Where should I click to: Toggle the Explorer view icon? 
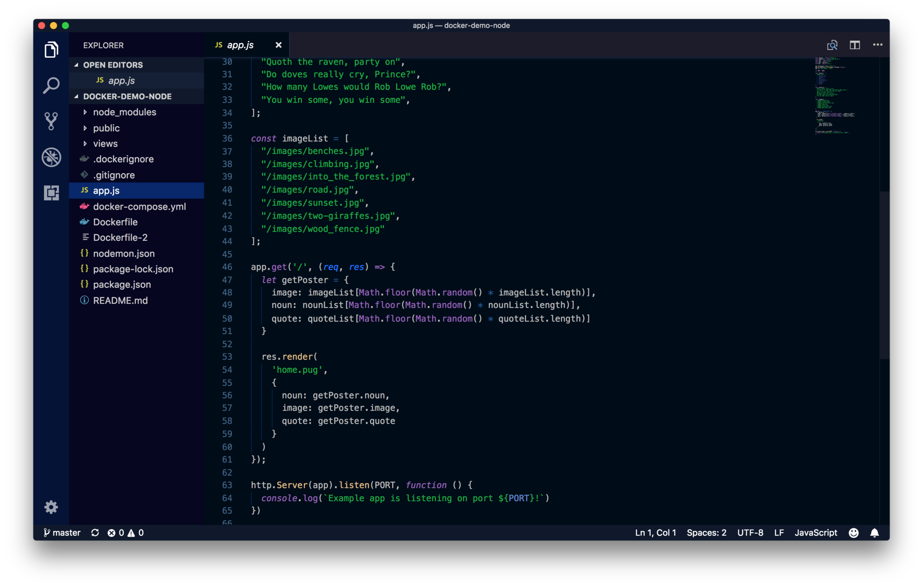coord(51,50)
